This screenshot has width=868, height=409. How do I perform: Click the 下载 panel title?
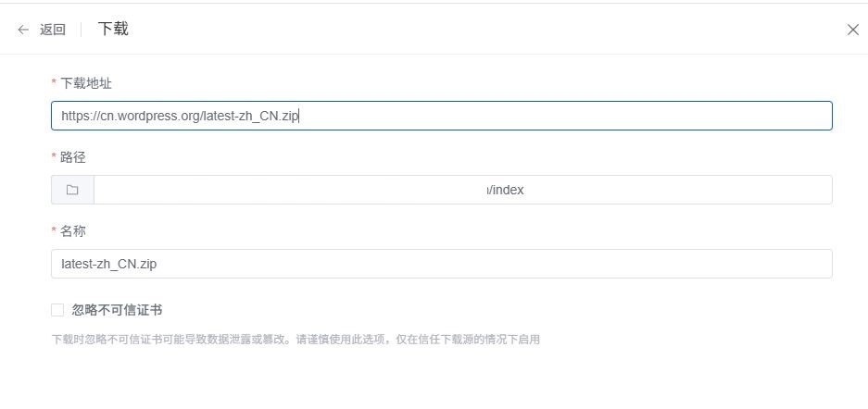point(113,30)
